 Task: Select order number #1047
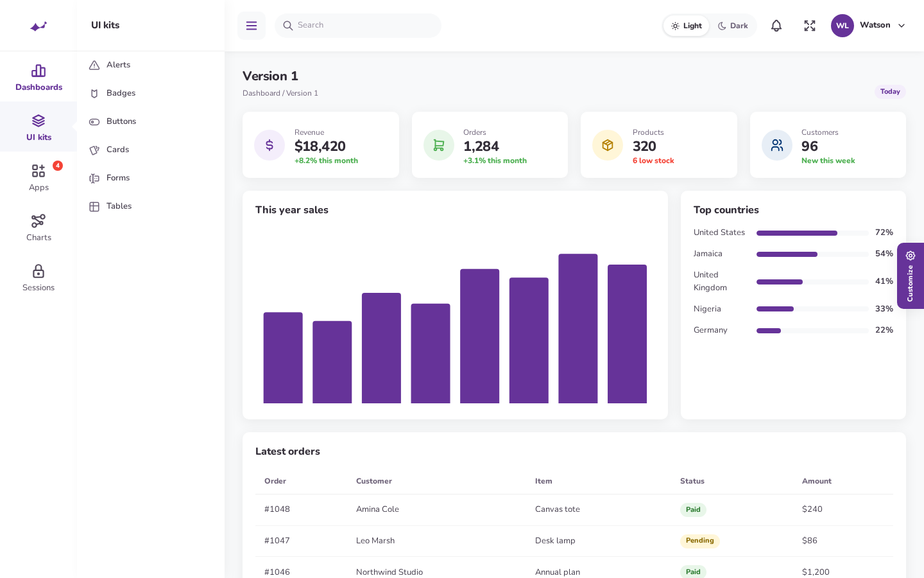pos(277,541)
